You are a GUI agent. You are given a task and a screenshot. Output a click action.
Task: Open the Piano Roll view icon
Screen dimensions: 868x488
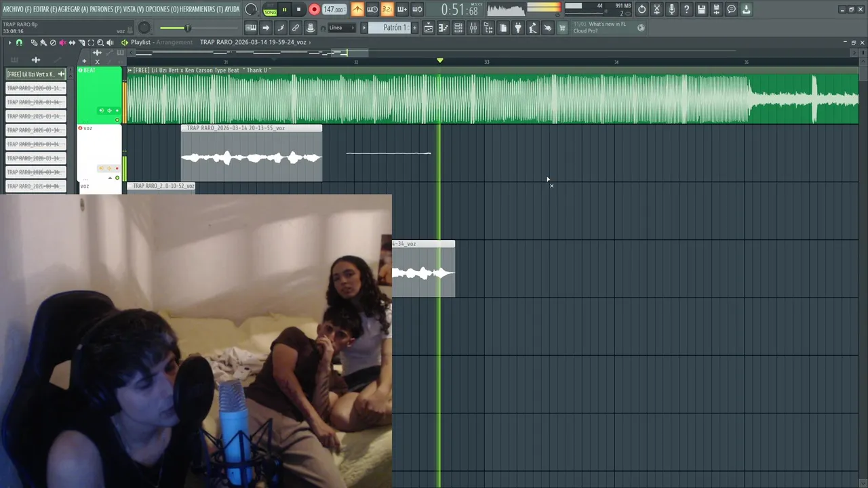[x=443, y=28]
